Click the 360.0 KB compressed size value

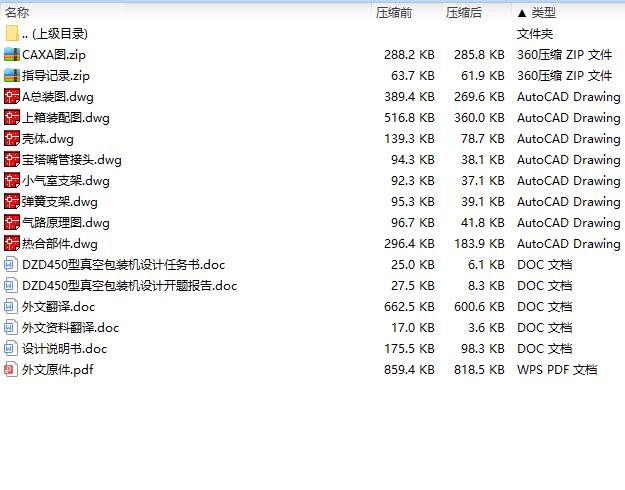[x=480, y=118]
